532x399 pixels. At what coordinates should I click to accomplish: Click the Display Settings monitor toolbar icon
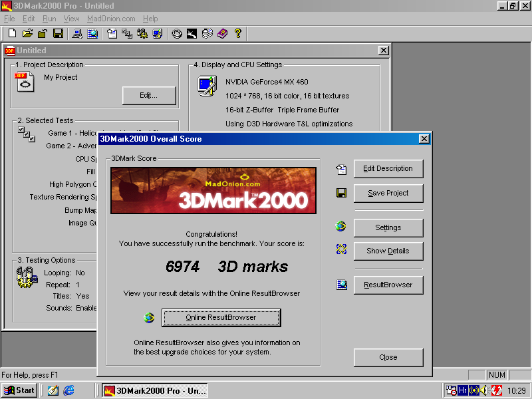point(158,33)
